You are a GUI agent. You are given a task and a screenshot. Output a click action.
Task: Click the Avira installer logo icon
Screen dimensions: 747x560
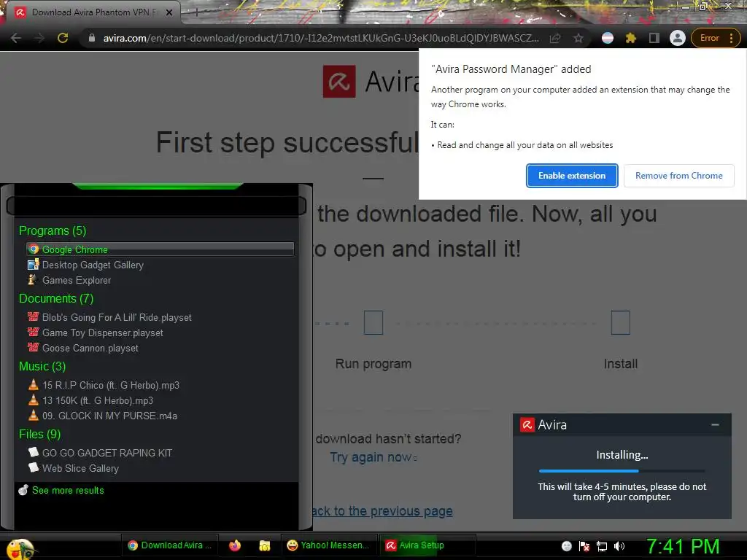[x=527, y=424]
